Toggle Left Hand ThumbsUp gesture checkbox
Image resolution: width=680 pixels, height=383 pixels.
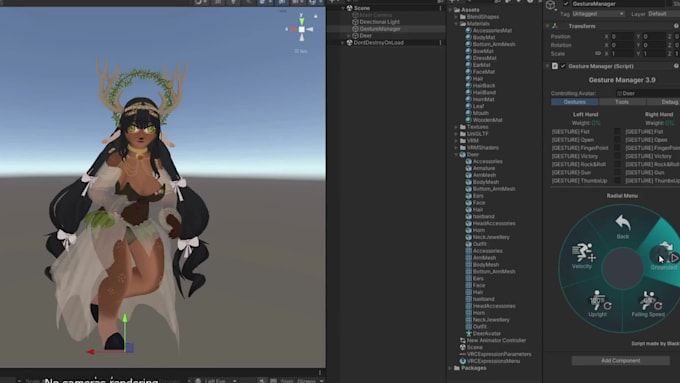617,180
